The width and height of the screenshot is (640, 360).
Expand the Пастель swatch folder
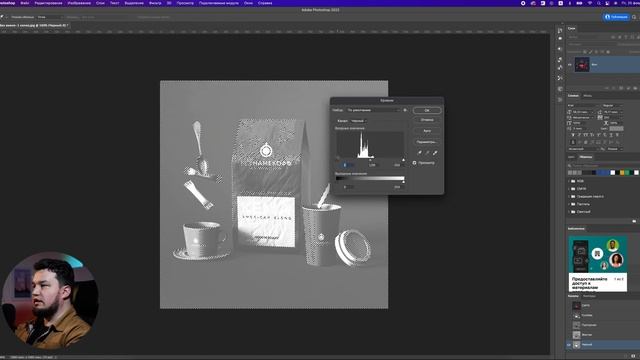pos(569,204)
